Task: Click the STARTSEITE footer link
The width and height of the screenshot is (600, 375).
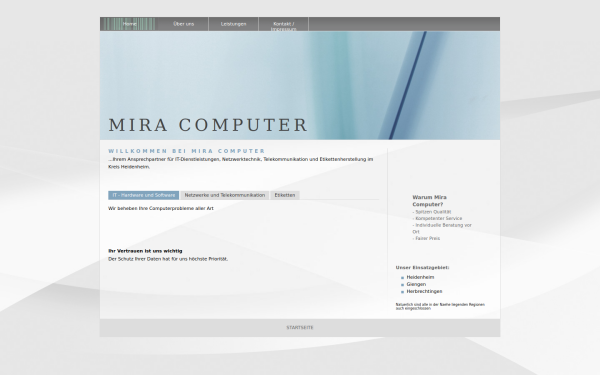Action: click(x=300, y=328)
